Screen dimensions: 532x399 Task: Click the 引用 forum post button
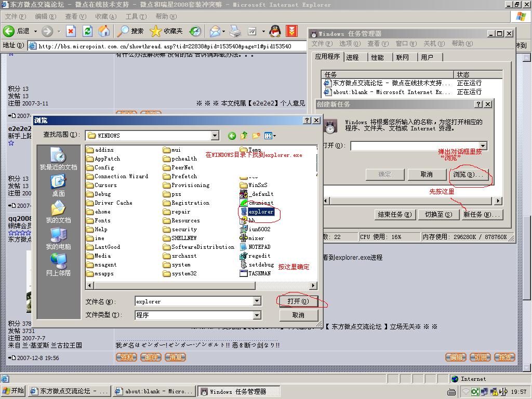pos(480,357)
